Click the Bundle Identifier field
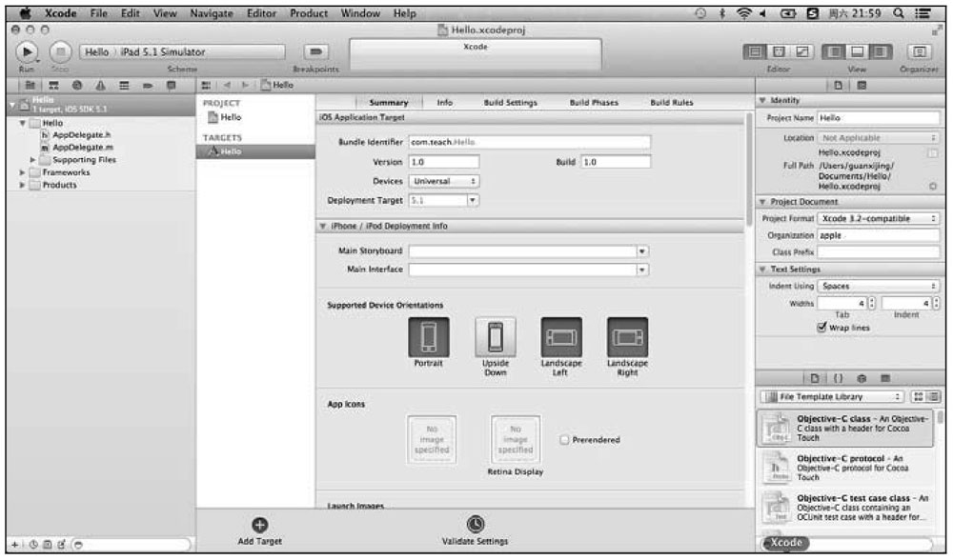 coord(529,142)
